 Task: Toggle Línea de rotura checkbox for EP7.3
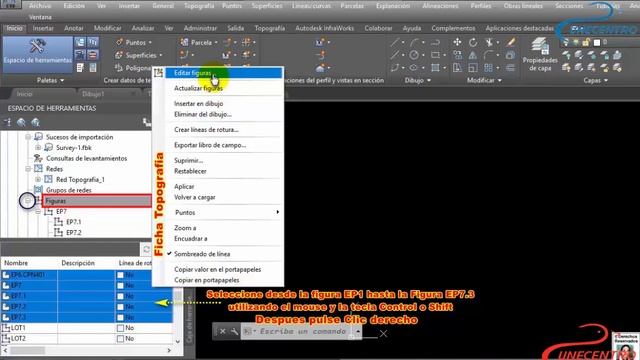[120, 318]
